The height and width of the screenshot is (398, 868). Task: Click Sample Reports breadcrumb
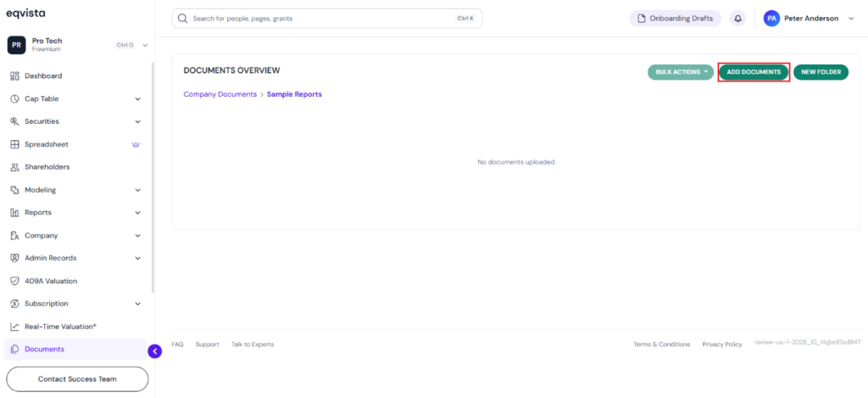coord(294,94)
